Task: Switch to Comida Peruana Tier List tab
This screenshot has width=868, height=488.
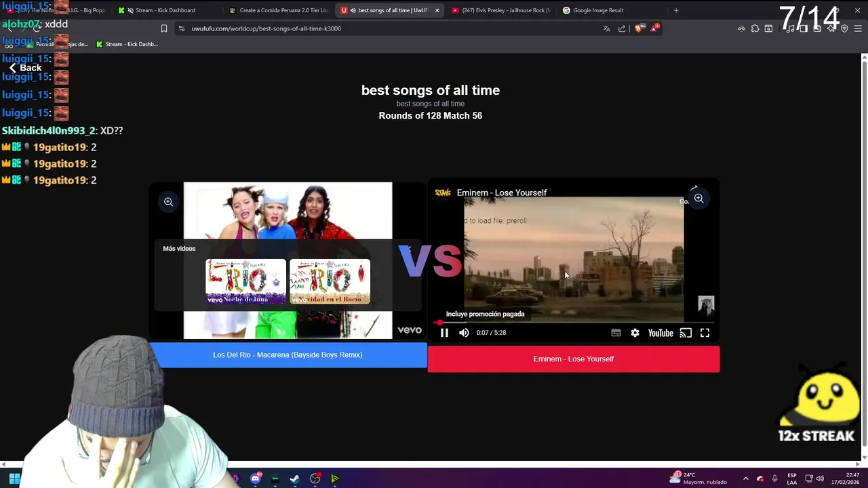Action: click(278, 10)
